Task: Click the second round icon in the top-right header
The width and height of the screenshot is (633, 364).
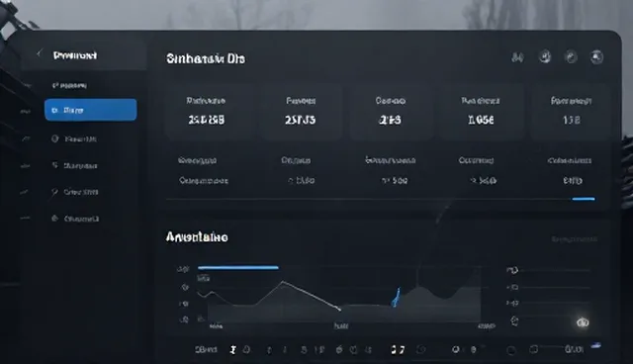Action: tap(545, 57)
